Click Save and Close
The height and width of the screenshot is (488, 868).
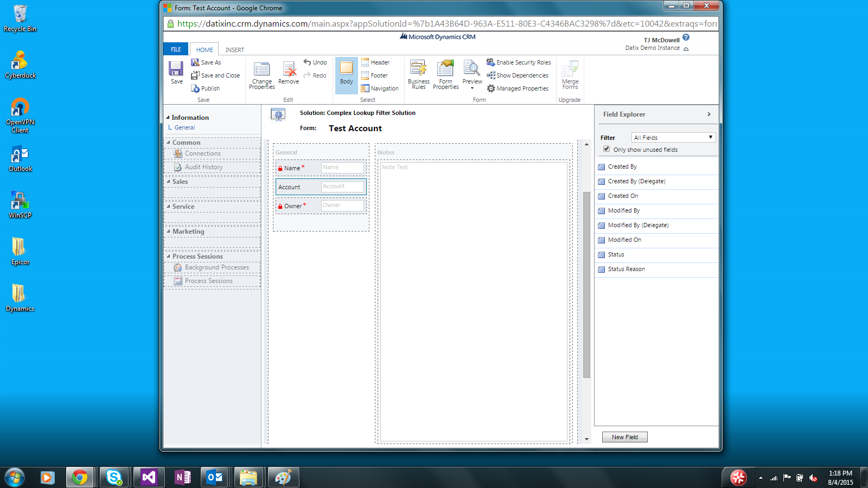click(215, 75)
